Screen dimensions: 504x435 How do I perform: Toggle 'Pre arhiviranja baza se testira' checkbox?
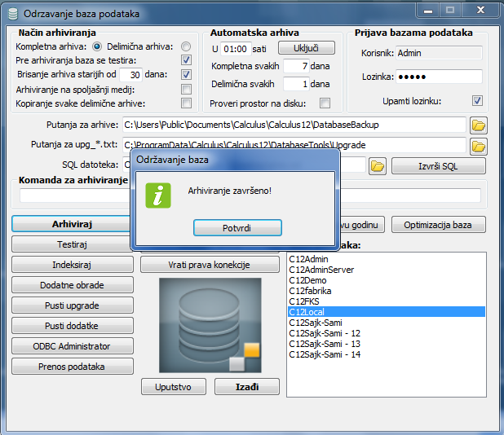[186, 60]
